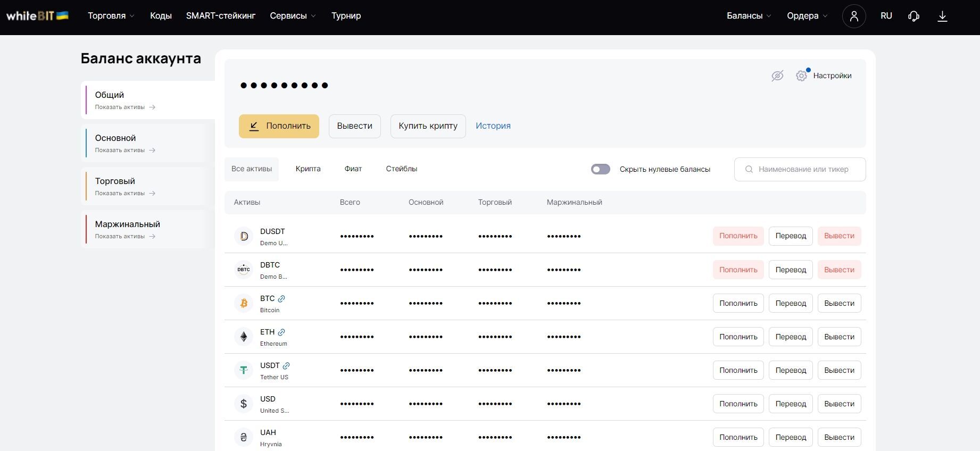This screenshot has height=451, width=980.
Task: Open the WhiteBIT logo home link
Action: (37, 16)
